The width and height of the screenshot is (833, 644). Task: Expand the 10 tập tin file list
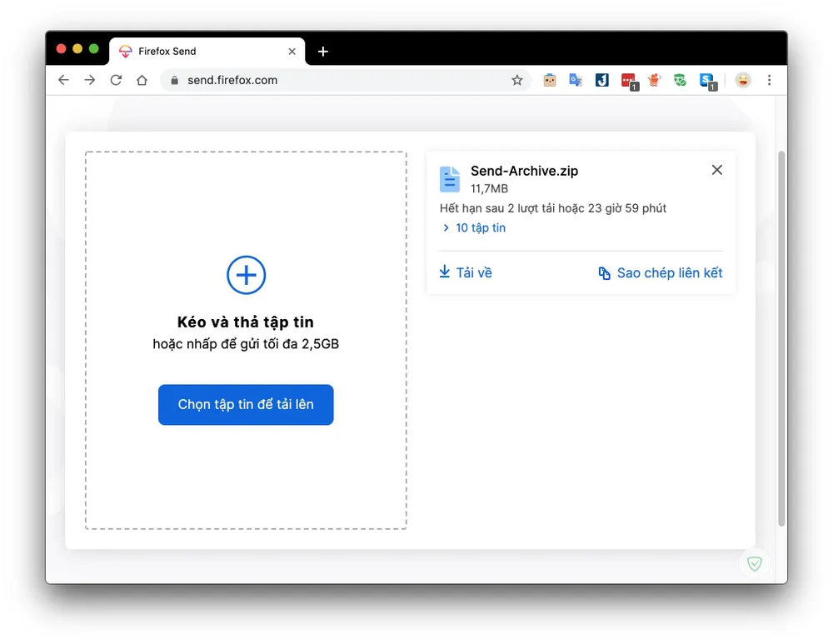pos(474,227)
